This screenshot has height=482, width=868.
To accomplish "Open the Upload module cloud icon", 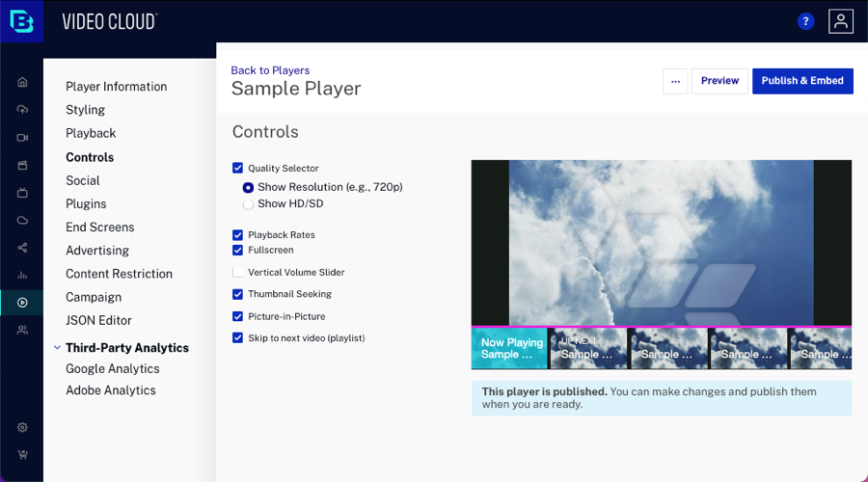I will click(x=22, y=110).
